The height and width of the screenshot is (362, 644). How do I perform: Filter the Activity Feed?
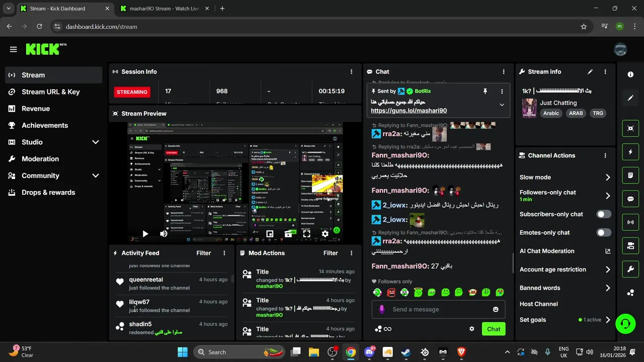pyautogui.click(x=203, y=253)
